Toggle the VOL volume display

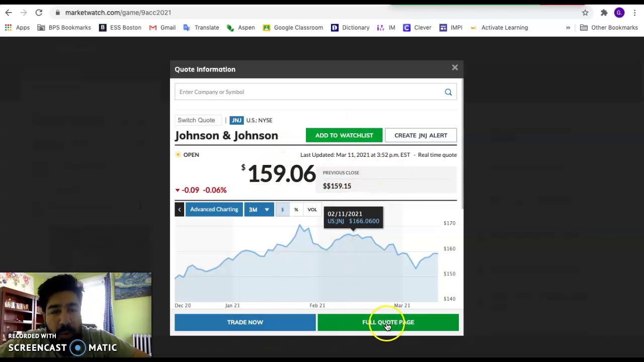click(312, 210)
